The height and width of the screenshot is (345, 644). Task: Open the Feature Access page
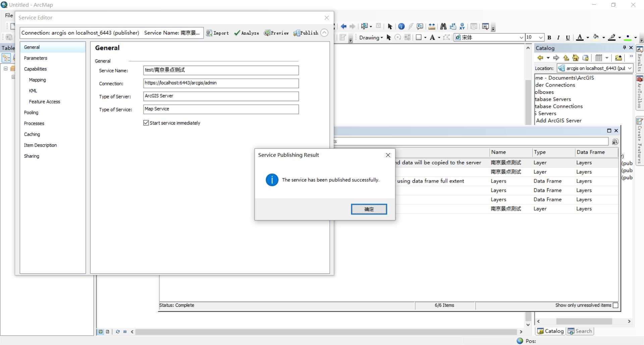45,101
